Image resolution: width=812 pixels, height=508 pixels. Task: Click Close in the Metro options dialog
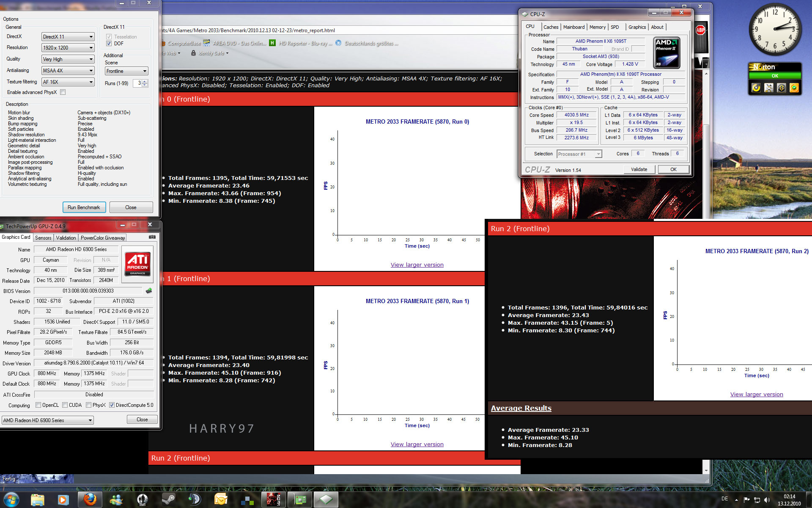click(131, 207)
